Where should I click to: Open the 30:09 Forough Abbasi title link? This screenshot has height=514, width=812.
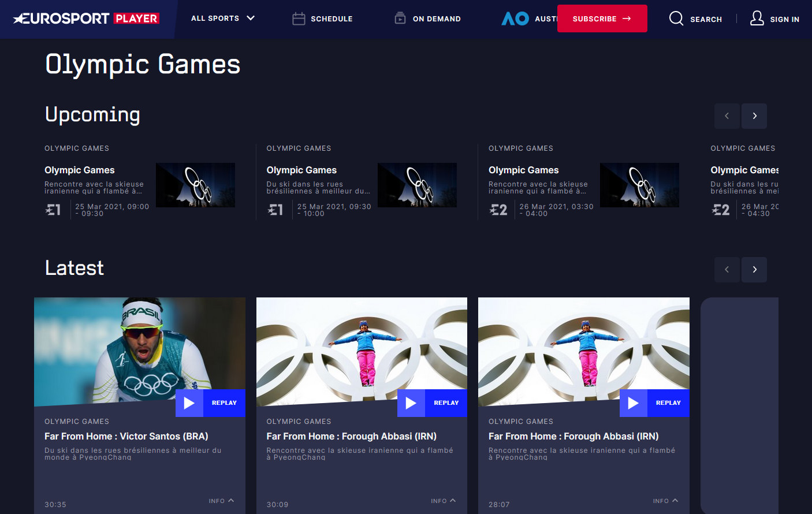click(352, 436)
